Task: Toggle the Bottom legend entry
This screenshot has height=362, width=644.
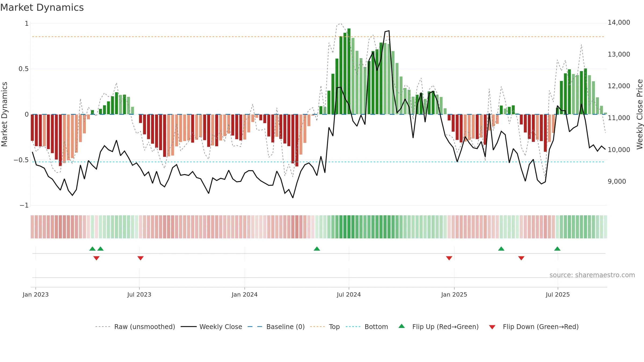Action: click(367, 327)
